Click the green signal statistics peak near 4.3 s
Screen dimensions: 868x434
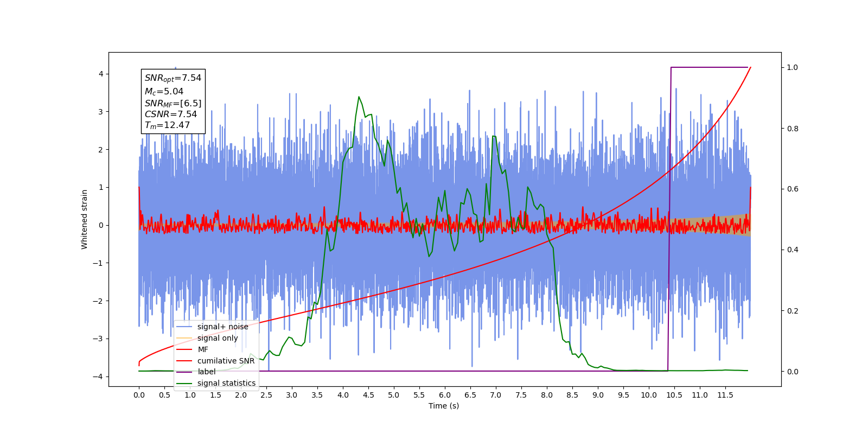click(x=359, y=97)
